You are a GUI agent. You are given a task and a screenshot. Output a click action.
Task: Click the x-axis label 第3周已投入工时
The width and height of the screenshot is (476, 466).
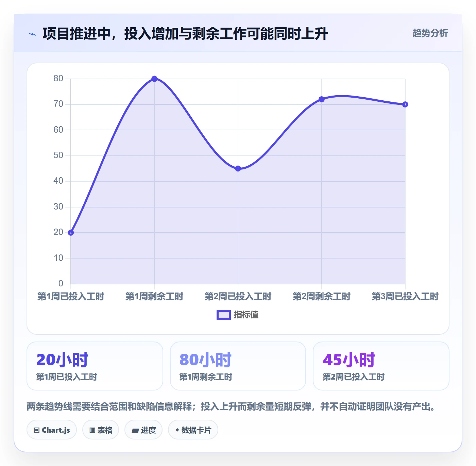405,297
